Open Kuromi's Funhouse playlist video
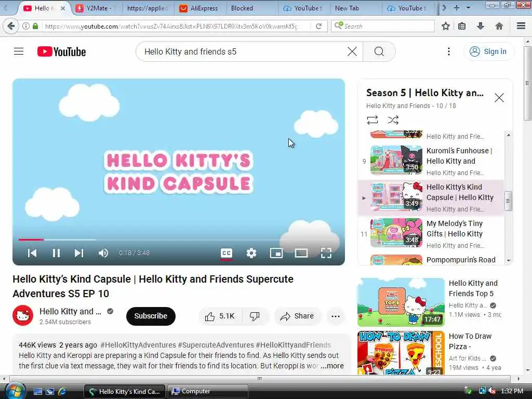The image size is (532, 399). pyautogui.click(x=431, y=161)
